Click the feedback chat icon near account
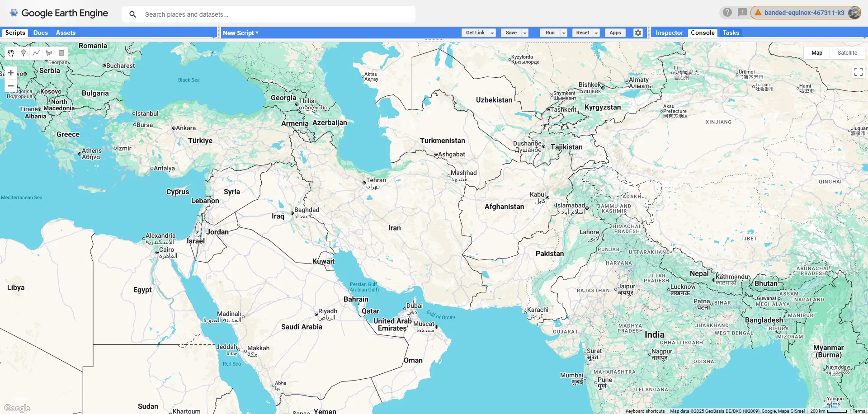Screen dimensions: 868x414 click(742, 12)
